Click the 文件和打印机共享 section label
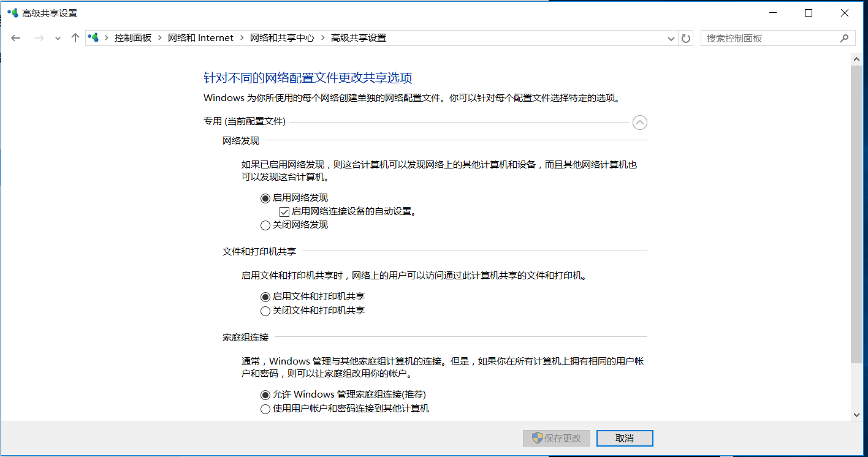 click(259, 251)
